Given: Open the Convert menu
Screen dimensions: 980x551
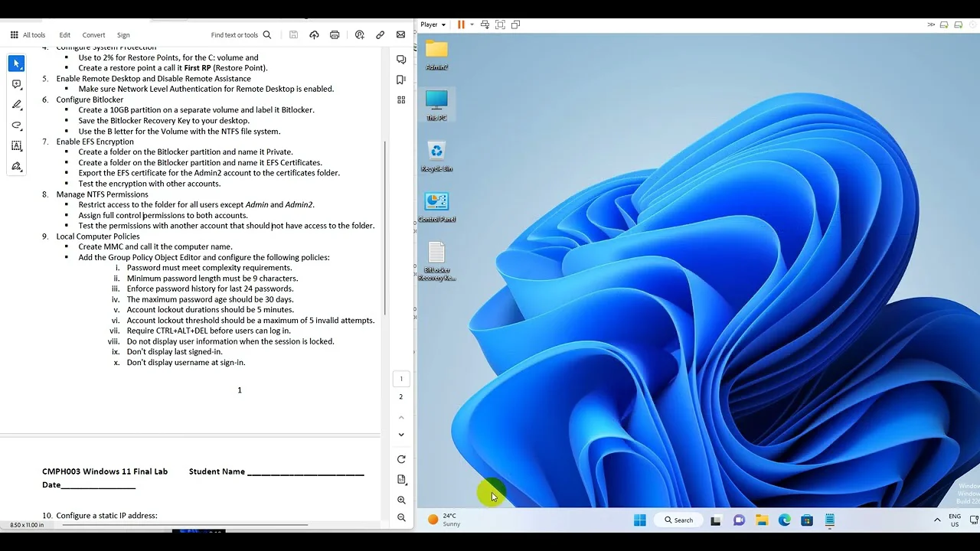Looking at the screenshot, I should tap(93, 35).
